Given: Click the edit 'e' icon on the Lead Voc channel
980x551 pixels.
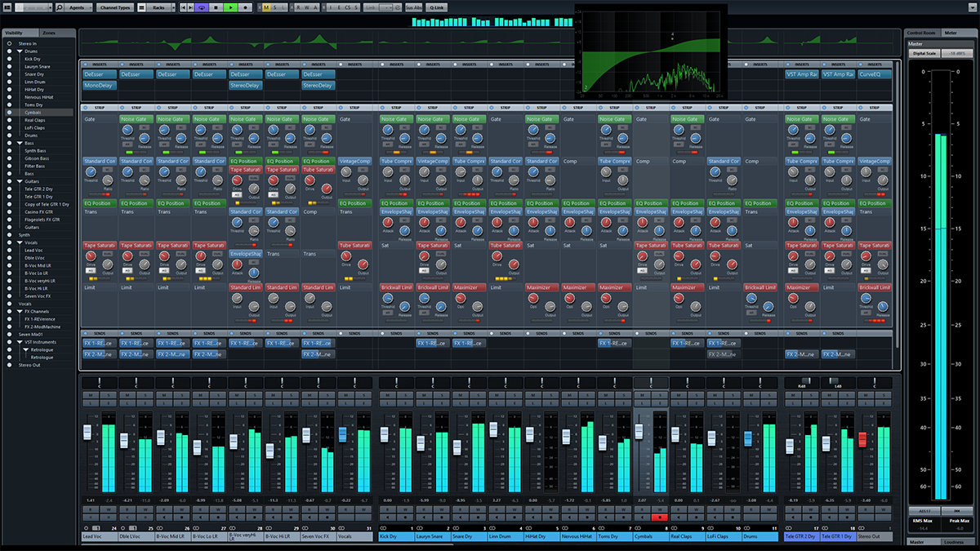Looking at the screenshot, I should point(109,402).
